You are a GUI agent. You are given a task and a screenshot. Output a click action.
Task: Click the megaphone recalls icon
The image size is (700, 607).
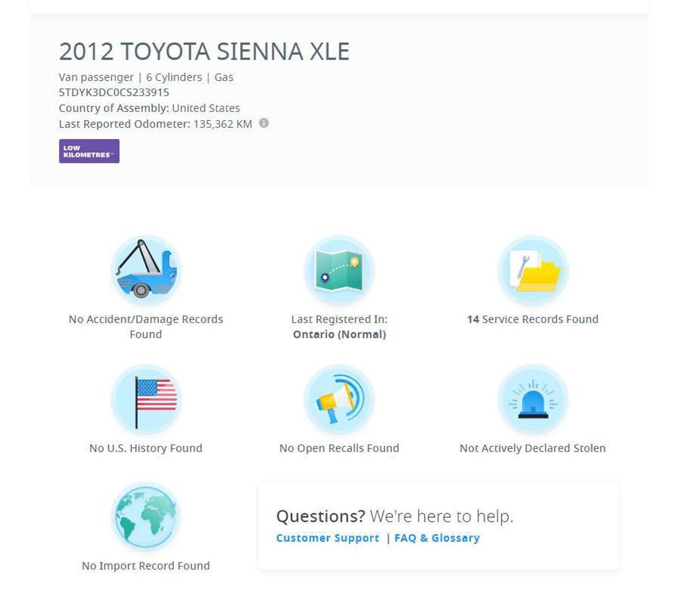tap(340, 400)
